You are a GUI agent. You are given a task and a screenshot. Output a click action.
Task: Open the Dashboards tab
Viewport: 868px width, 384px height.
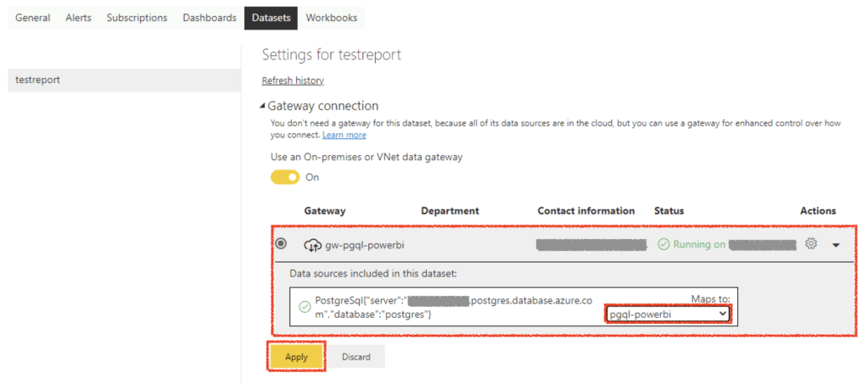point(210,18)
